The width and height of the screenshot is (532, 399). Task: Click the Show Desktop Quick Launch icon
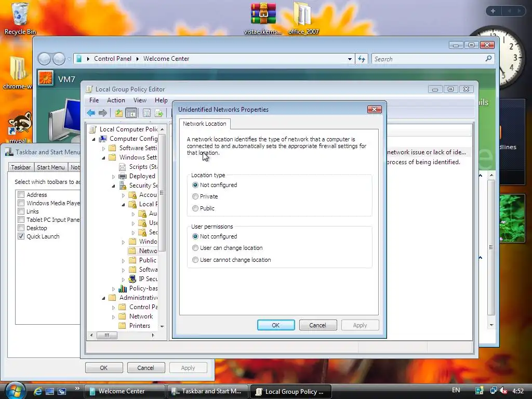(50, 391)
